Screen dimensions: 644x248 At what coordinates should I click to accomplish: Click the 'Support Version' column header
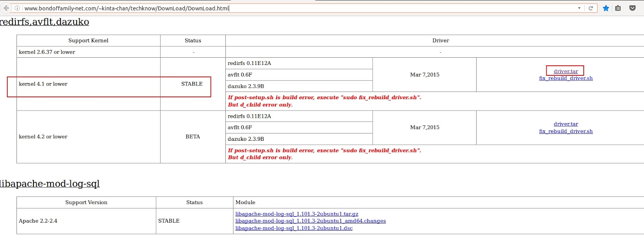86,202
